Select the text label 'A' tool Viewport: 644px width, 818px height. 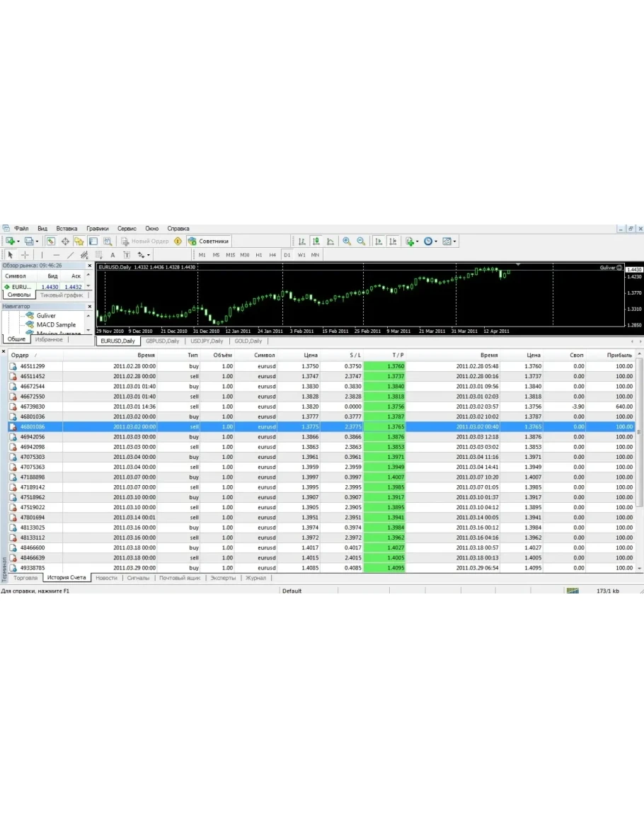click(x=112, y=255)
